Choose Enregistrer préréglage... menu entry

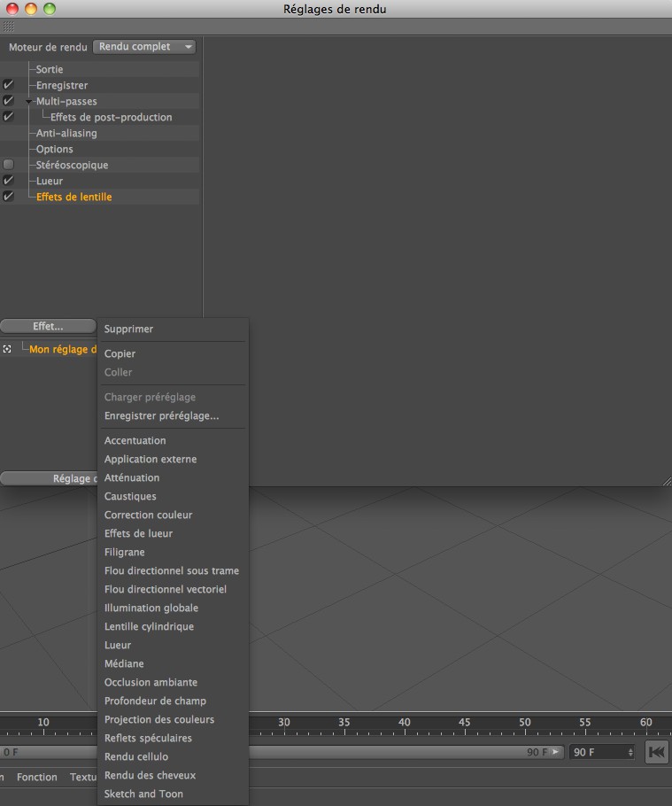tap(161, 415)
